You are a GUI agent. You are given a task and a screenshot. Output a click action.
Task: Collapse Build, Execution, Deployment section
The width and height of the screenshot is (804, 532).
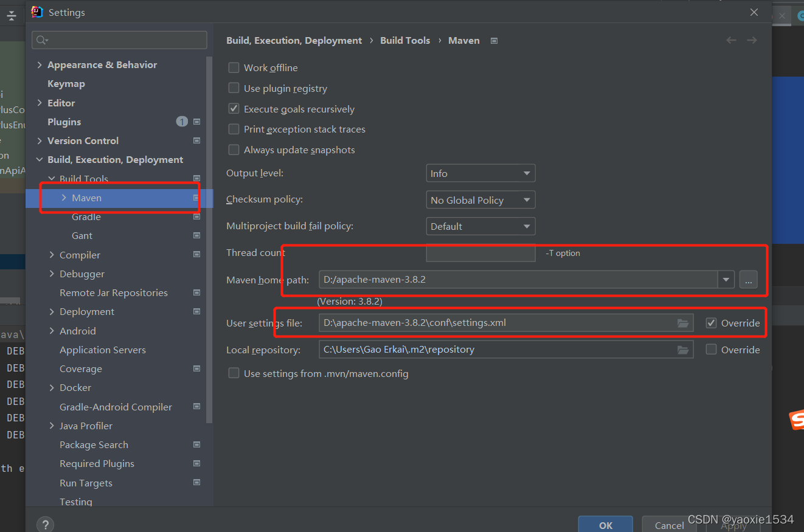pyautogui.click(x=40, y=159)
